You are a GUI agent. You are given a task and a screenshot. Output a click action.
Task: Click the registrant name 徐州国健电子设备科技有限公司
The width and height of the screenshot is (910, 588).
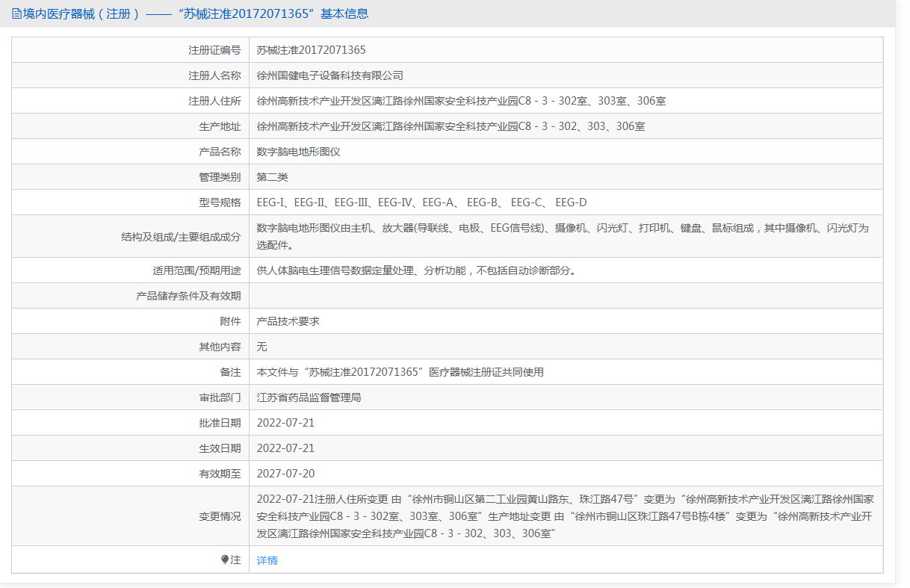(329, 75)
